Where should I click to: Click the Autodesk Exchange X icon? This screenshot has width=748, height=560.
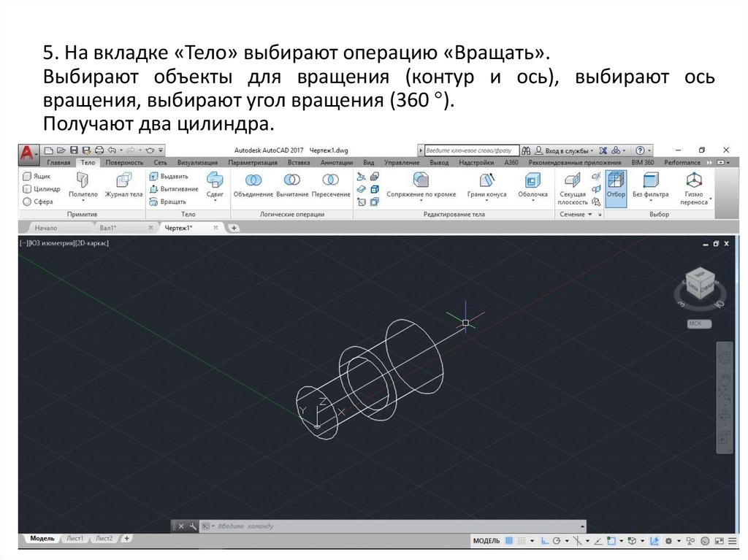point(603,150)
